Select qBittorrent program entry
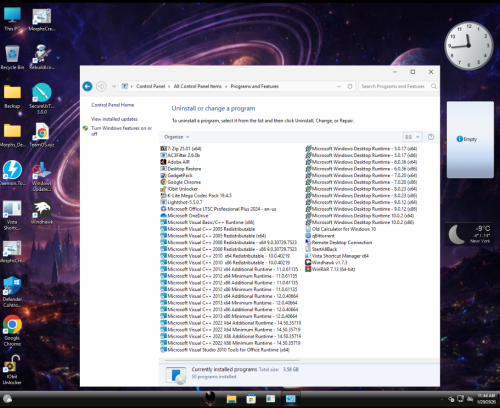Image resolution: width=500 pixels, height=408 pixels. coord(320,236)
